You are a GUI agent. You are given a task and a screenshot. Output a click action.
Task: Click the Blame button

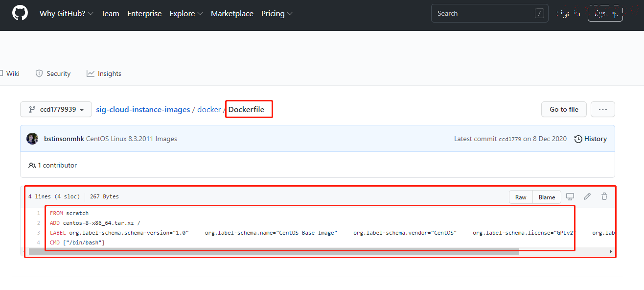coord(547,197)
